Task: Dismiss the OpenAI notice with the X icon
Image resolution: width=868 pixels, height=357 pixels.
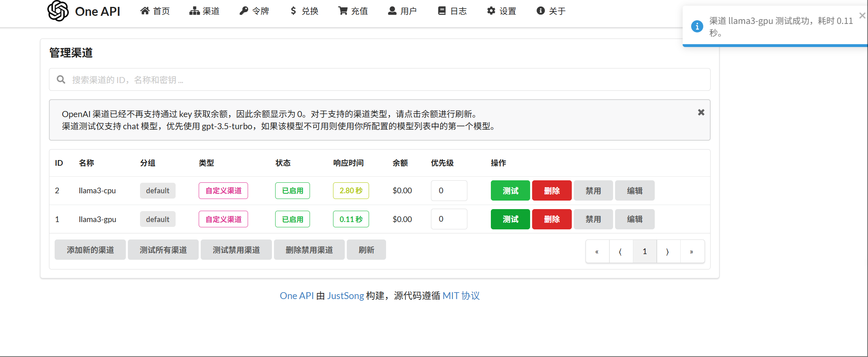Action: (x=701, y=112)
